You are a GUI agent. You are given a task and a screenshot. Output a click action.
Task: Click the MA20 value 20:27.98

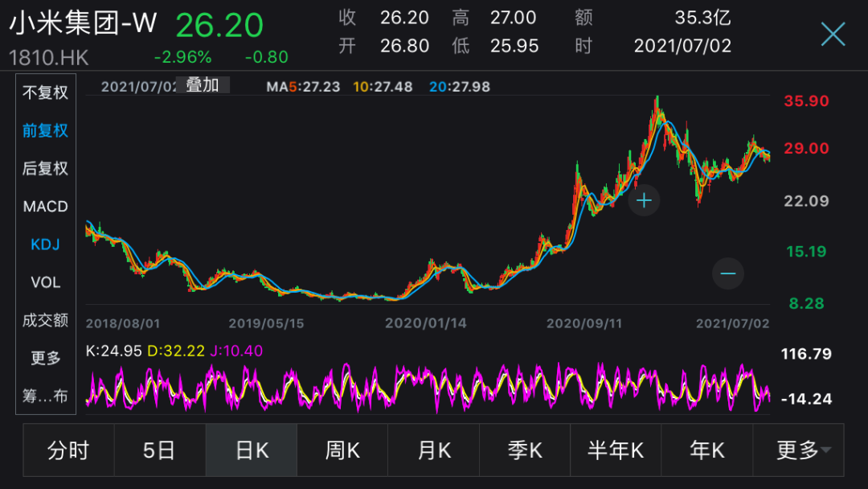460,86
